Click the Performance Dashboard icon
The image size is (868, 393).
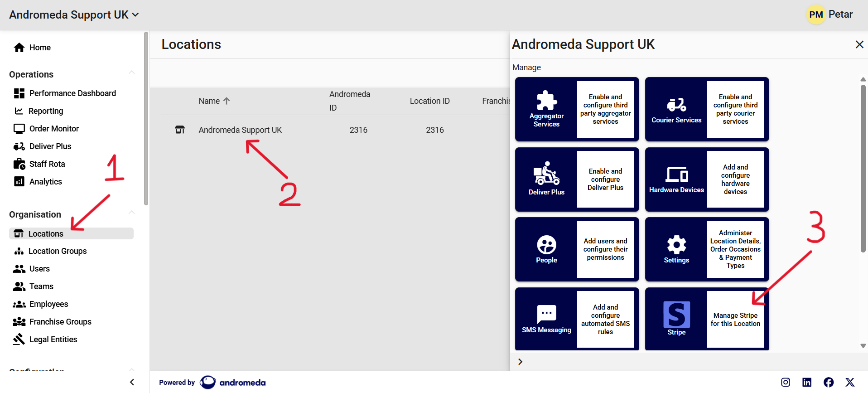point(19,93)
